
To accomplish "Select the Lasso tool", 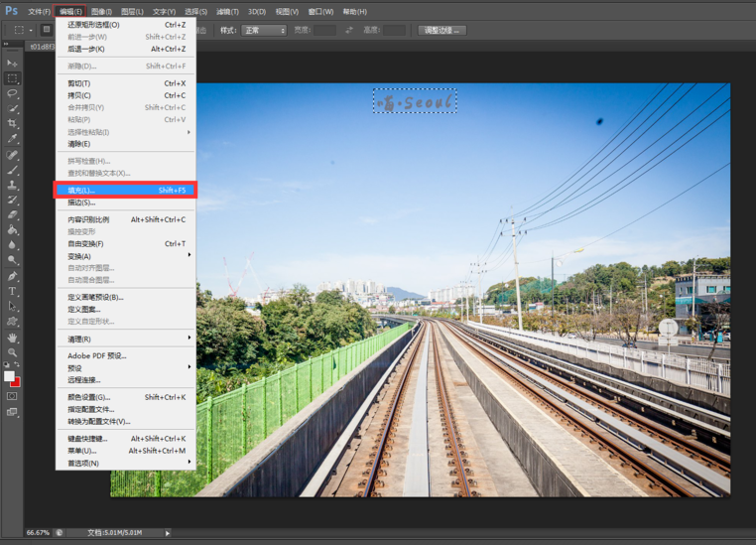I will point(13,93).
